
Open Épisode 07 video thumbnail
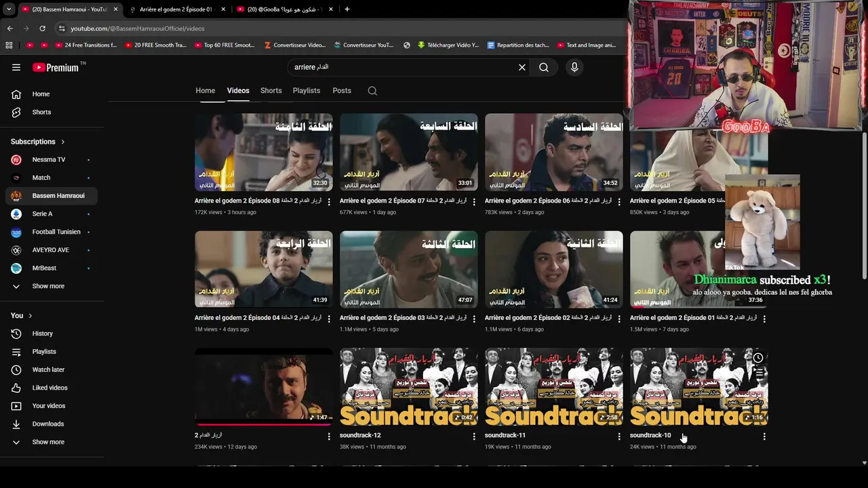(x=409, y=152)
